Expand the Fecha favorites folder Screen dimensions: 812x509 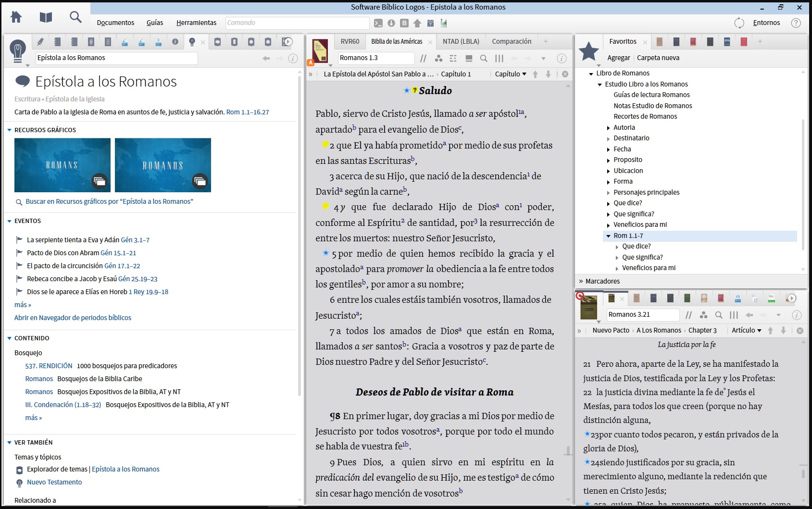pyautogui.click(x=608, y=149)
